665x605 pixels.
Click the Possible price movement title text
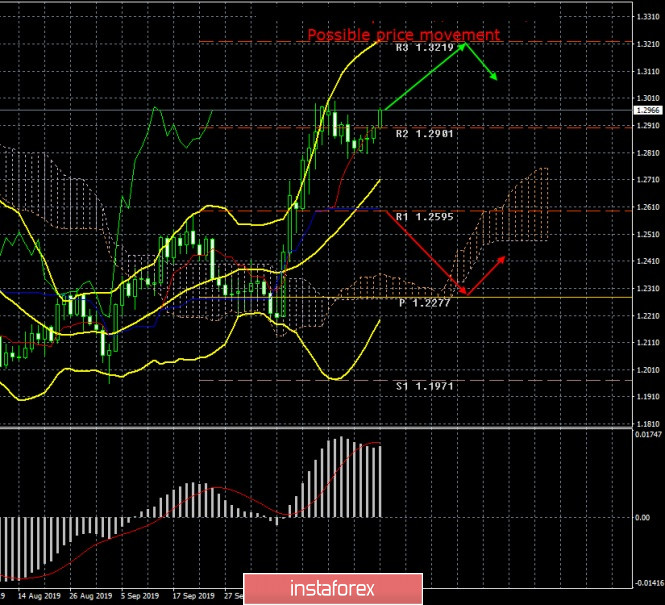pos(403,35)
